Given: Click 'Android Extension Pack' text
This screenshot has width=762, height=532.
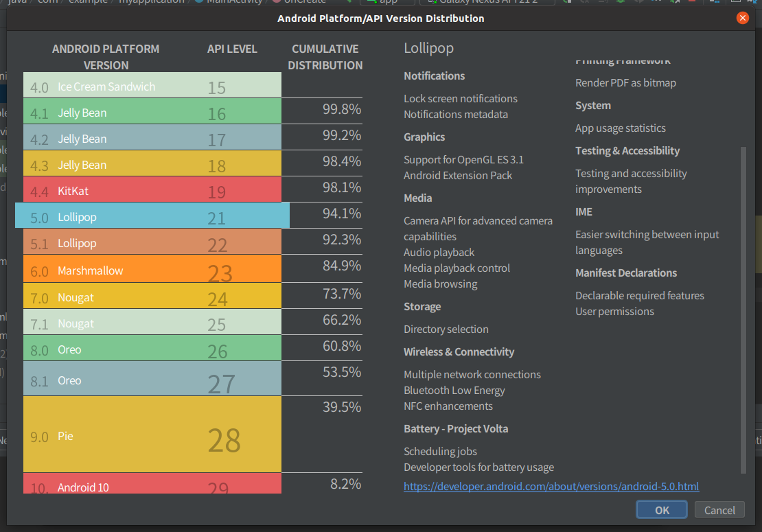Looking at the screenshot, I should pyautogui.click(x=457, y=176).
